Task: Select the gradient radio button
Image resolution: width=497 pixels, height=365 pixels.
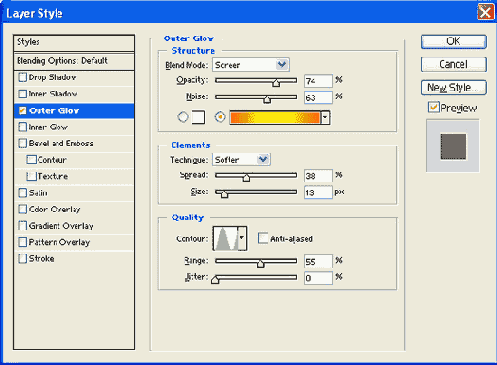Action: [220, 117]
